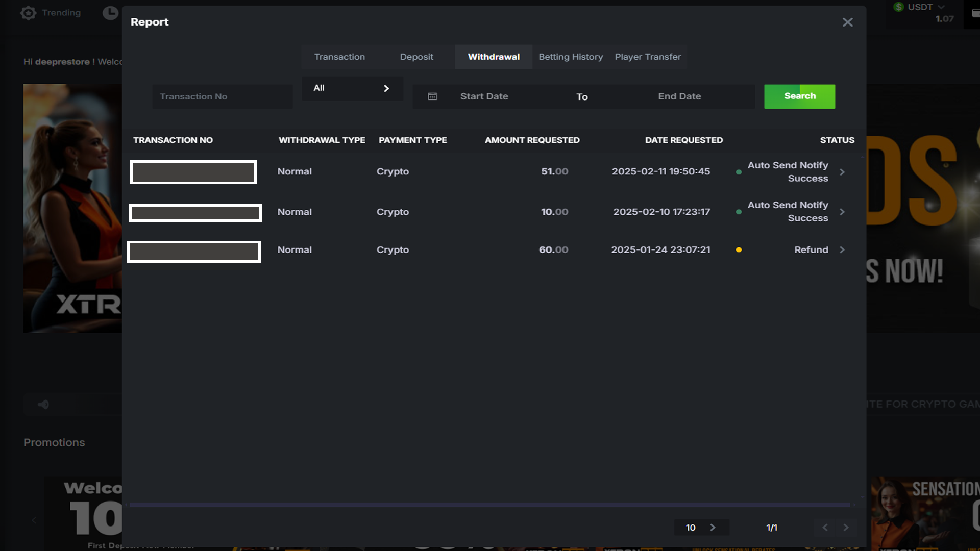Expand details of 51.00 withdrawal row

click(842, 172)
